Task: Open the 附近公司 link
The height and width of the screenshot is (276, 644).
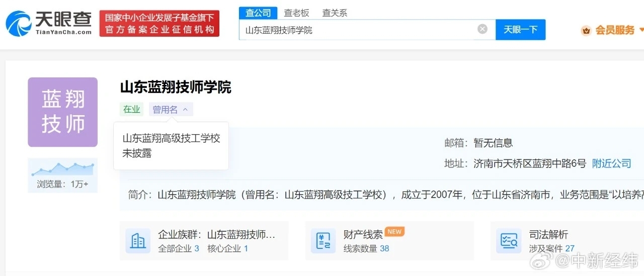Action: [611, 163]
